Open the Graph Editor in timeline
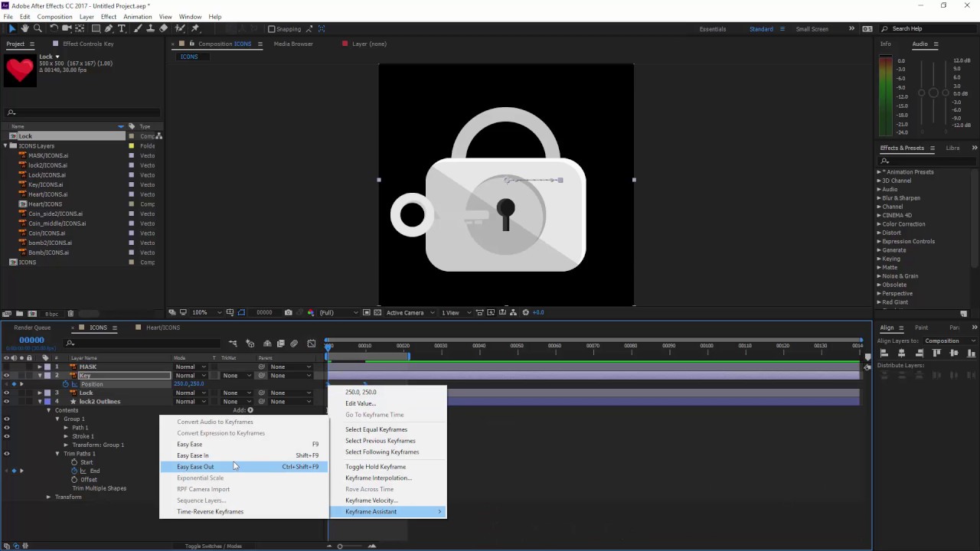The height and width of the screenshot is (551, 980). [312, 344]
